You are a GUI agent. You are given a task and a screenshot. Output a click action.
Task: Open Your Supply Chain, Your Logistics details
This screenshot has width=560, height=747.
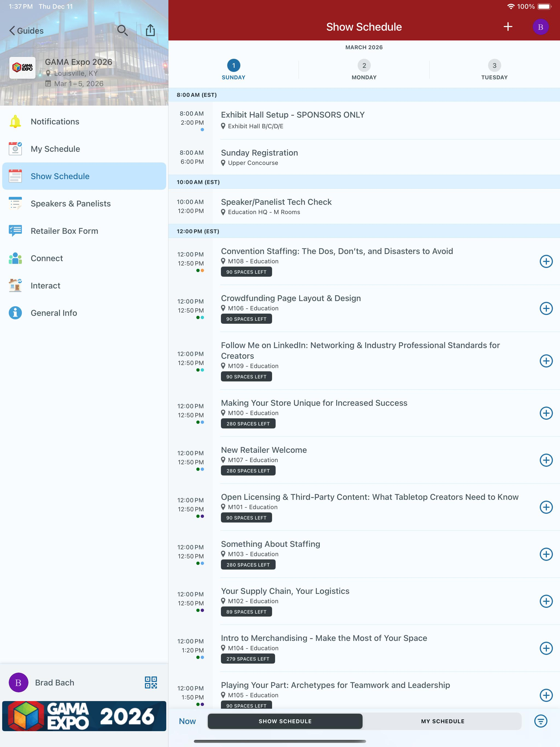(285, 591)
